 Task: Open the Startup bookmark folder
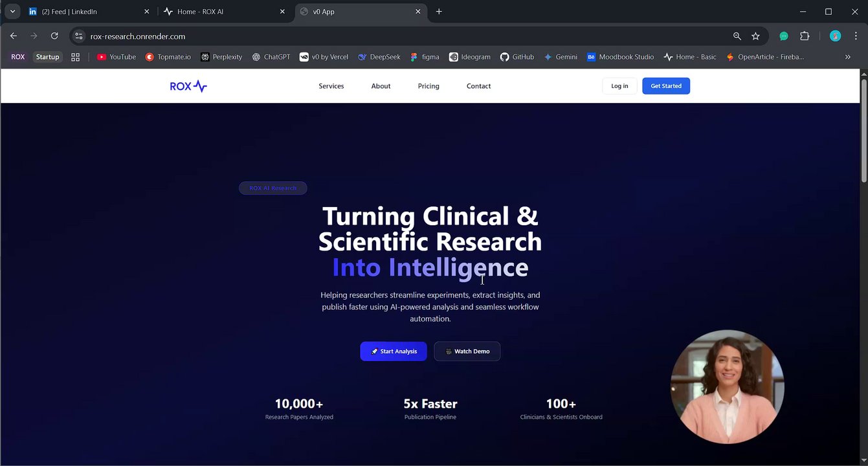tap(47, 57)
